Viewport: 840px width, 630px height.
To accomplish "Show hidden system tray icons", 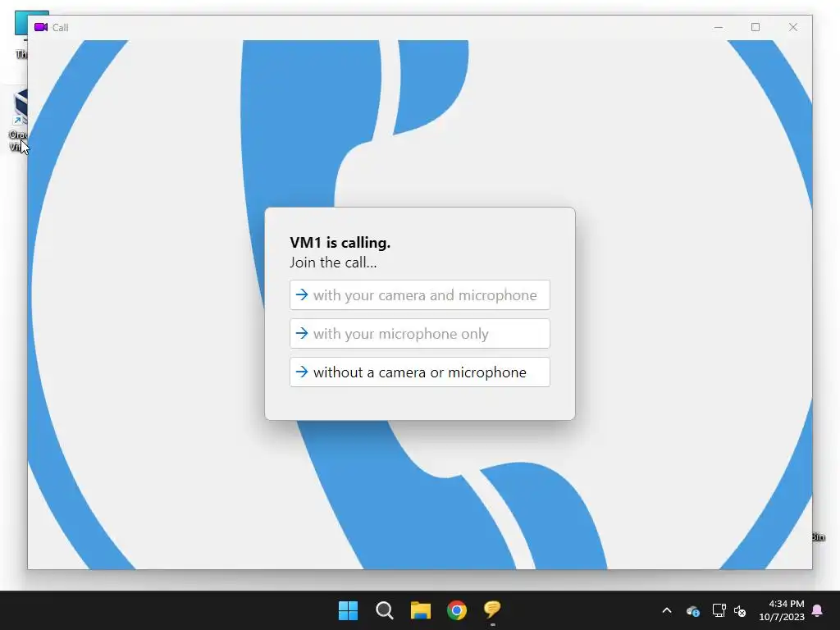I will click(666, 610).
